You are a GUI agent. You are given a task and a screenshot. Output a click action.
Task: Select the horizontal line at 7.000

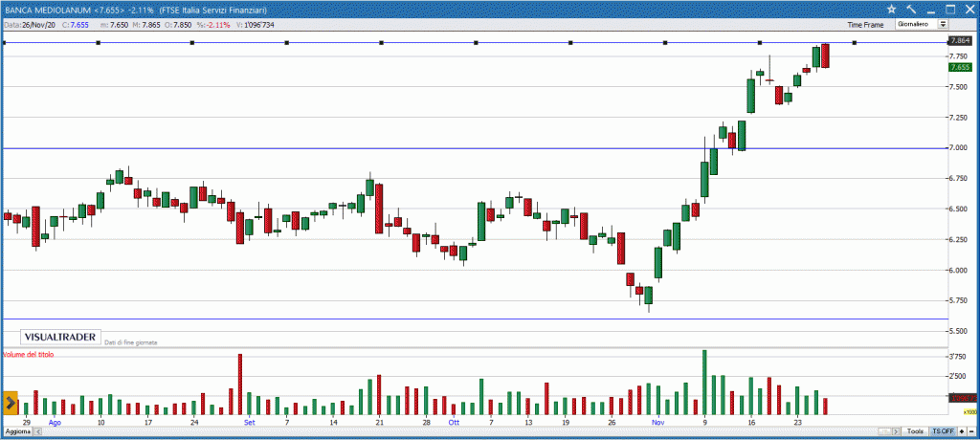click(475, 148)
